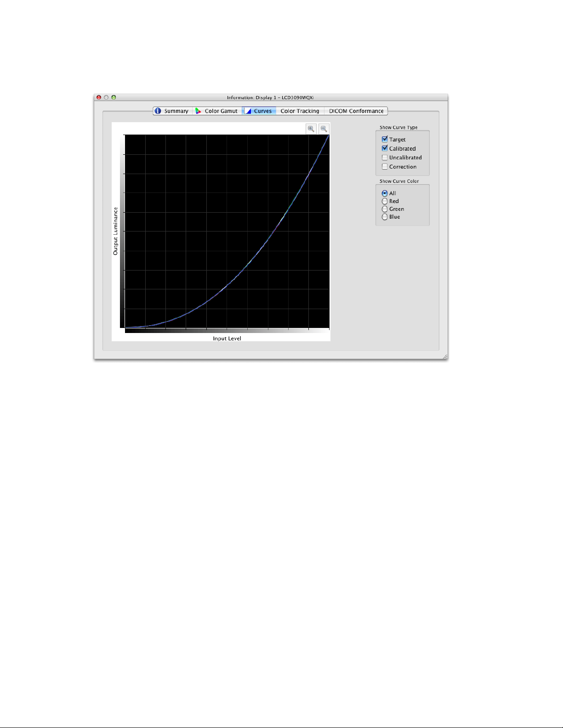Select the Curves tab
Image resolution: width=563 pixels, height=728 pixels.
pyautogui.click(x=259, y=111)
